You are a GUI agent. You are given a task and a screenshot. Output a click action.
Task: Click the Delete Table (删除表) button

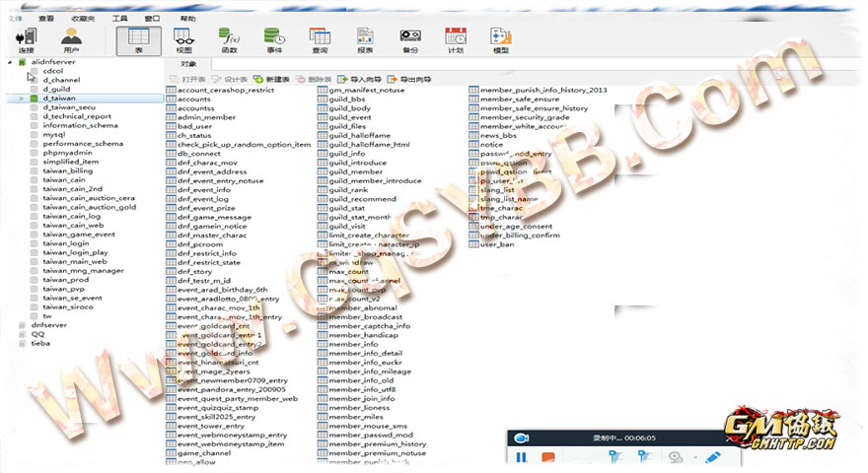coord(314,79)
